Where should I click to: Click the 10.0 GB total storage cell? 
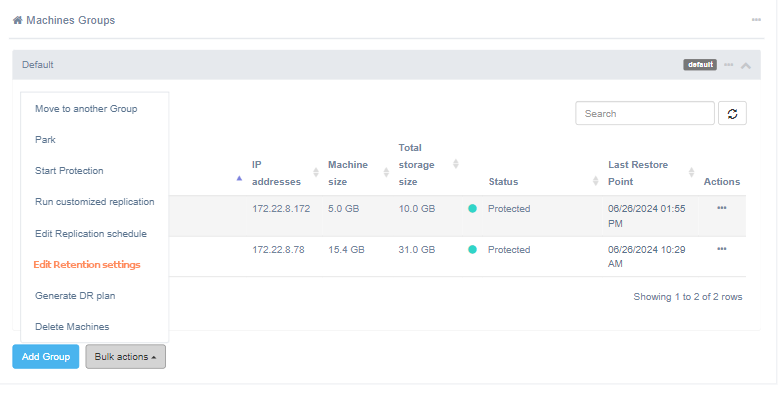[416, 209]
